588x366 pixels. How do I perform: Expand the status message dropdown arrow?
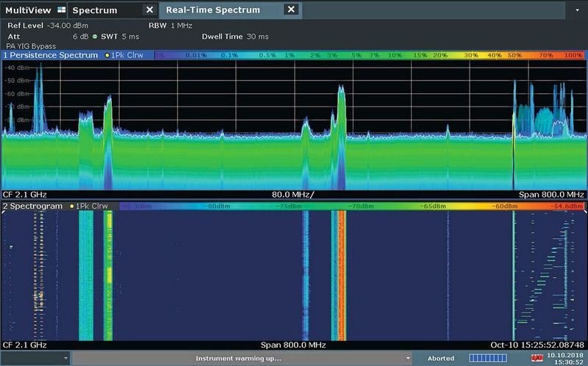coord(408,358)
